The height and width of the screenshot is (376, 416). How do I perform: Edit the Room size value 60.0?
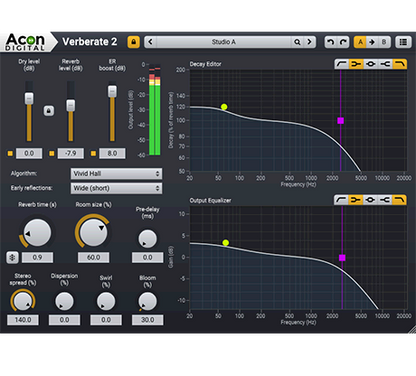click(x=94, y=258)
